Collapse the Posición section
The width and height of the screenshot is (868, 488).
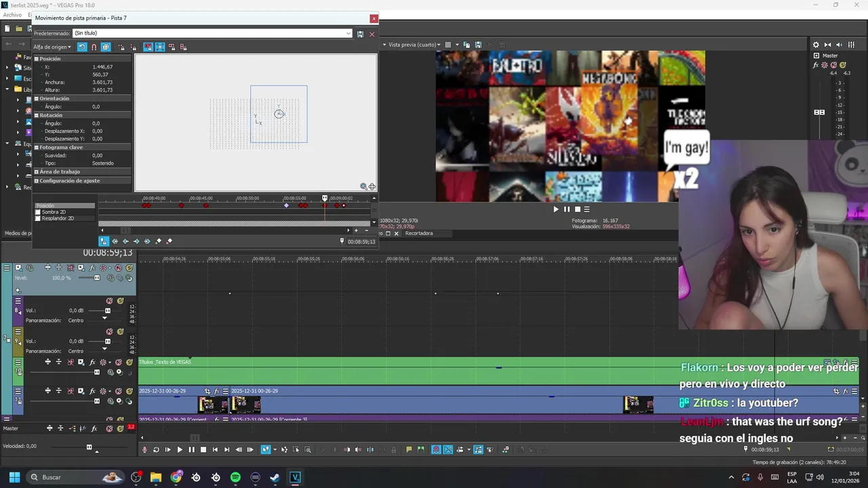(x=37, y=59)
